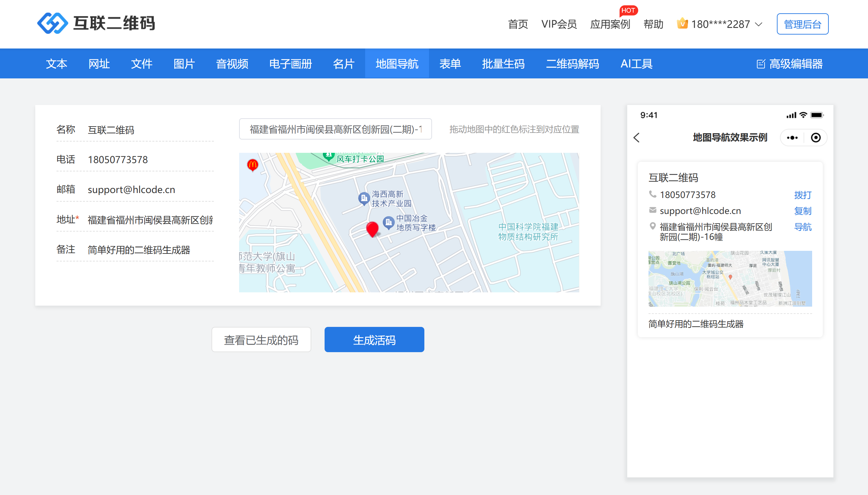Click the 管理后台 button
The width and height of the screenshot is (868, 495).
(802, 24)
